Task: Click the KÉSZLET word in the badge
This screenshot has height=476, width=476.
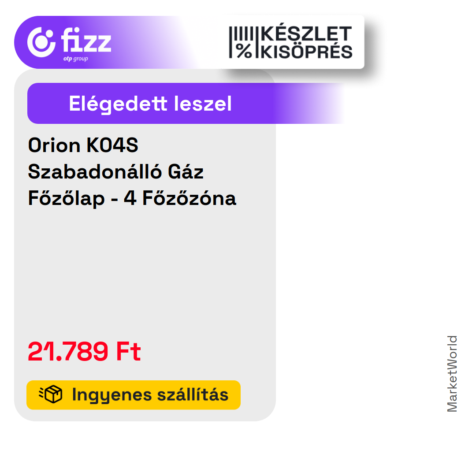Action: click(306, 33)
